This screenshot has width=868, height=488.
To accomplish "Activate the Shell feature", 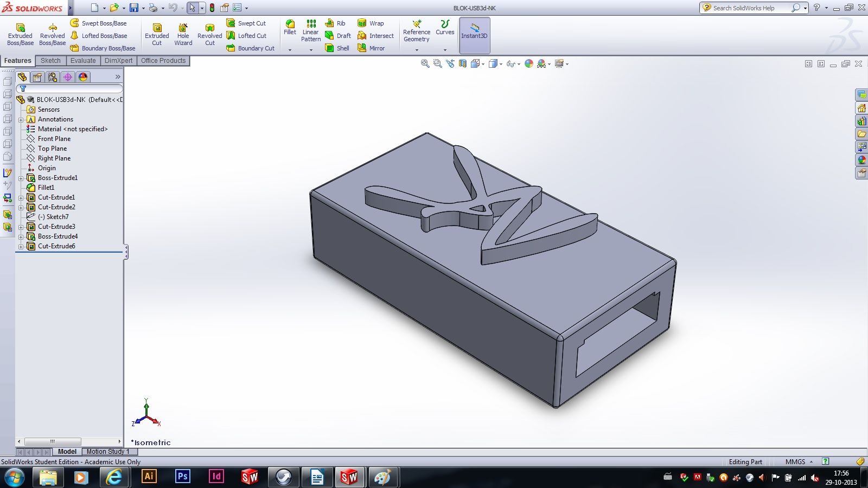I will [336, 48].
